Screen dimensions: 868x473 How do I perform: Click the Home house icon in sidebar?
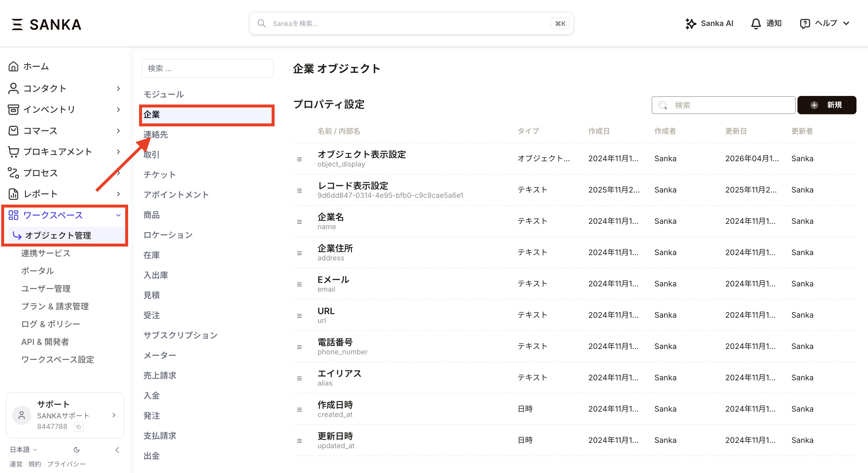pos(13,66)
